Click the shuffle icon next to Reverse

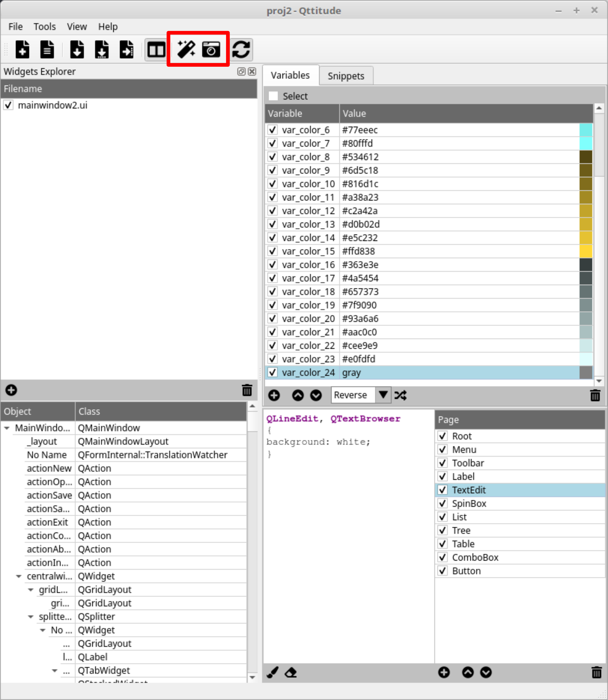point(400,395)
